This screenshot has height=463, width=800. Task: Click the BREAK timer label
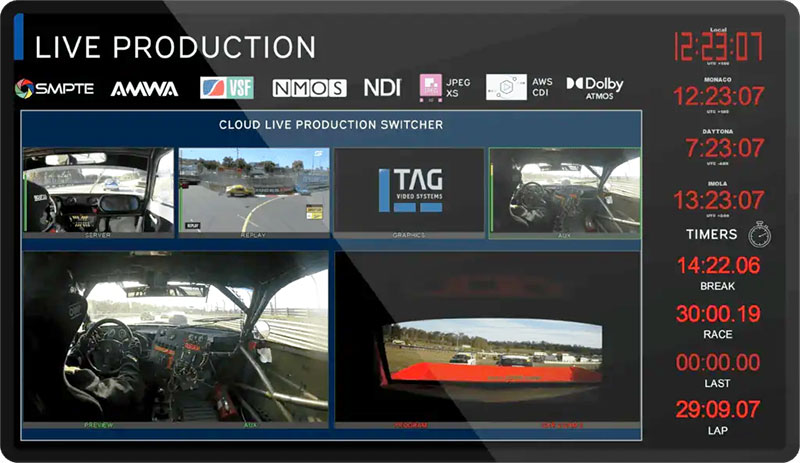point(717,286)
